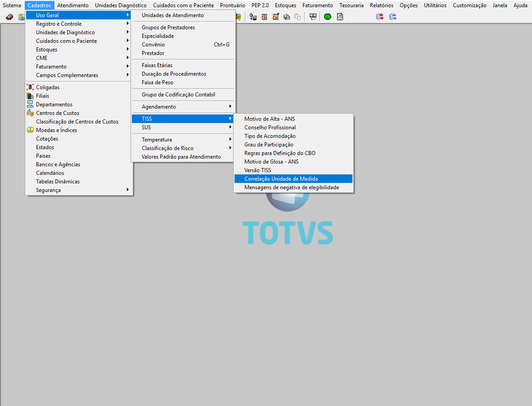
Task: Open Classificação de Centros de Custos
Action: point(78,122)
